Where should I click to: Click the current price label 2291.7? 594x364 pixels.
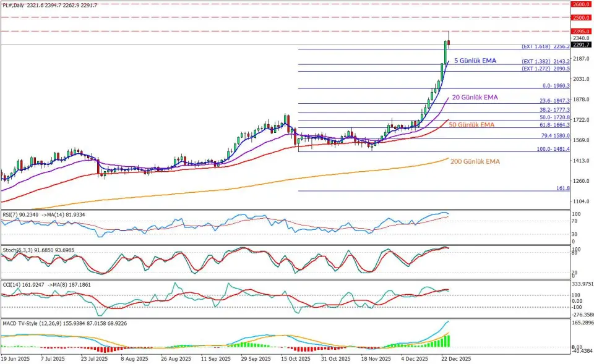coord(580,44)
